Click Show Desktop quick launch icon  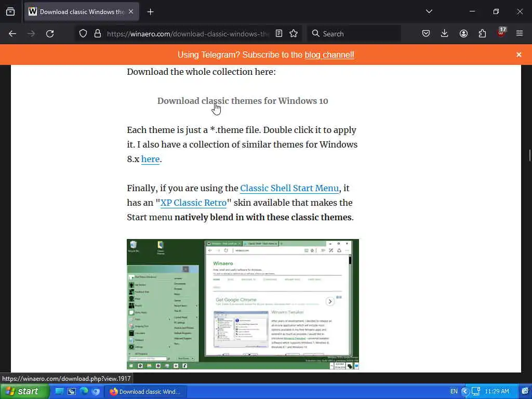pyautogui.click(x=59, y=392)
